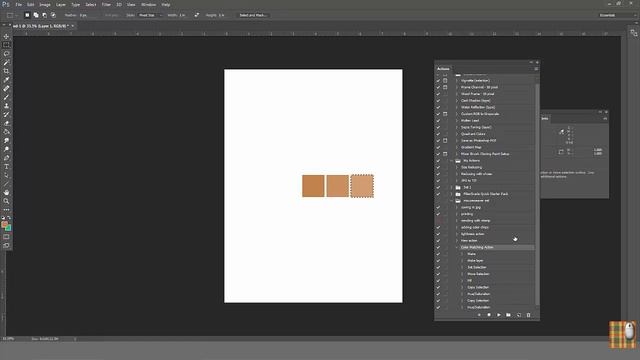Expand the Cast Shadow action
The width and height of the screenshot is (640, 360).
pos(457,101)
